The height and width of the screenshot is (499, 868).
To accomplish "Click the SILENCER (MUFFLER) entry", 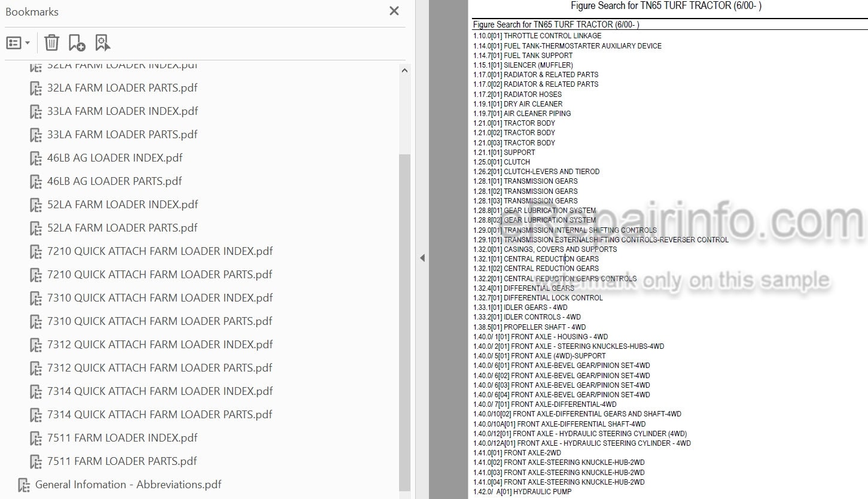I will tap(523, 65).
